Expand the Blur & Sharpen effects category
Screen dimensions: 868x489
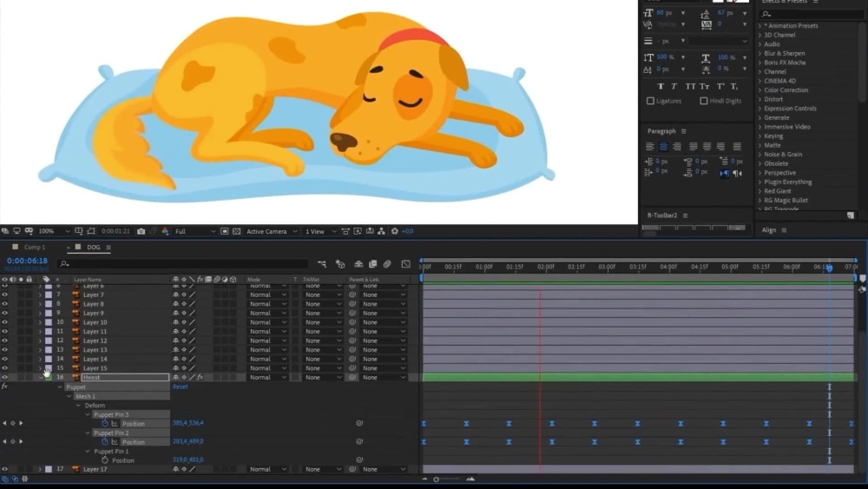pyautogui.click(x=759, y=53)
